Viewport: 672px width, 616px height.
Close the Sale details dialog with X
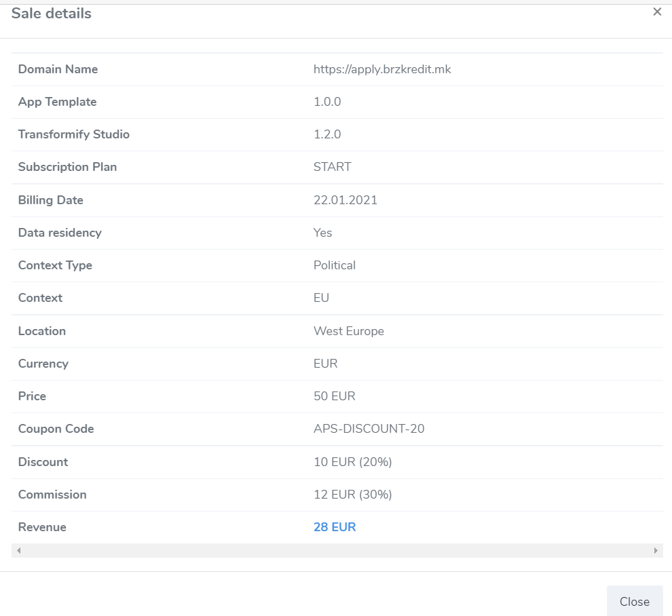[657, 12]
